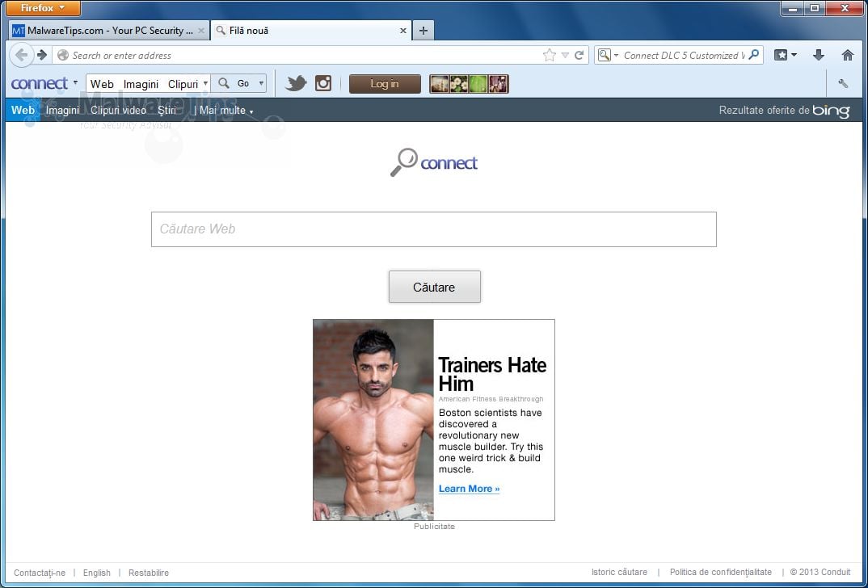Viewport: 868px width, 588px height.
Task: Switch language via English footer link
Action: (97, 573)
